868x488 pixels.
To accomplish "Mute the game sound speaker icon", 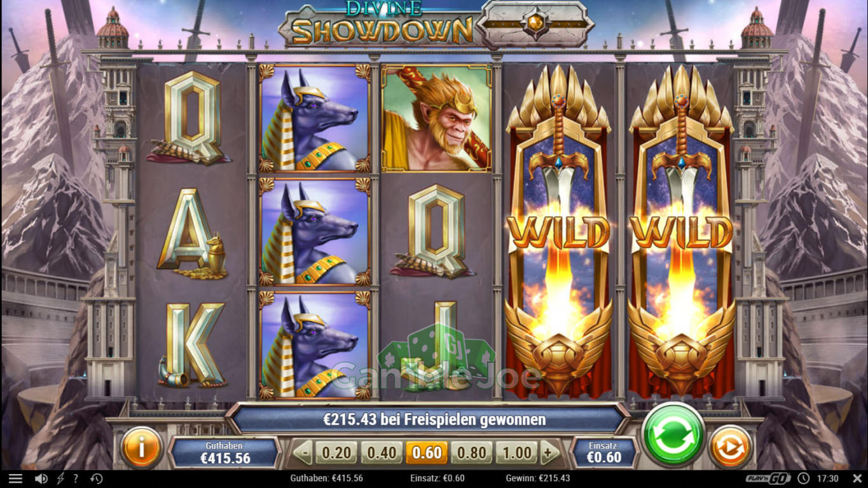I will point(41,478).
